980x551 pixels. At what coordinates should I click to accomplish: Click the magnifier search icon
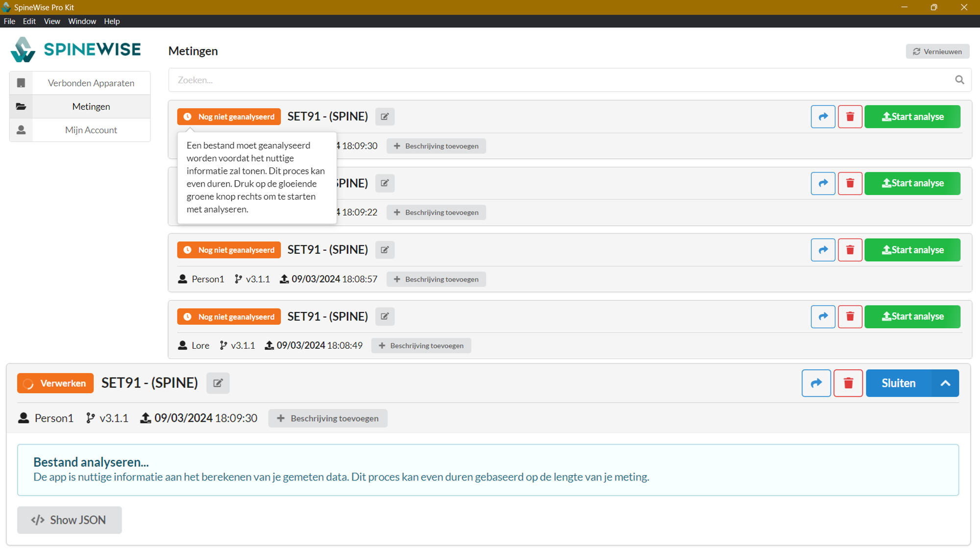pos(959,80)
